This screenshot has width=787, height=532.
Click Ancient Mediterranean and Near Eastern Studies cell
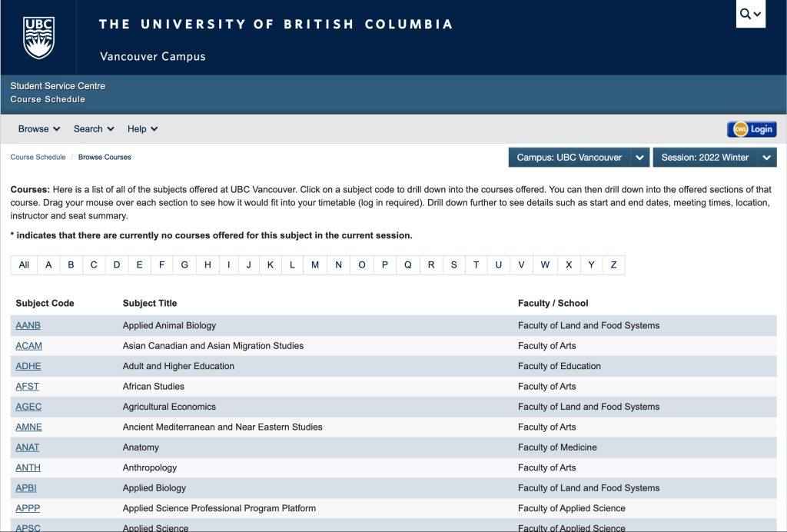pyautogui.click(x=222, y=427)
